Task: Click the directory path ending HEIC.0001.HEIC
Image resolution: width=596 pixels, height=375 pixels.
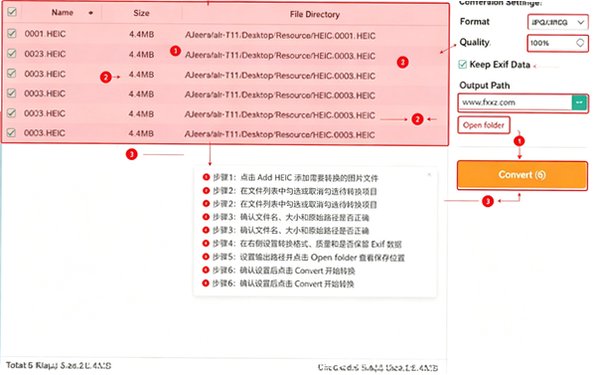Action: click(280, 36)
